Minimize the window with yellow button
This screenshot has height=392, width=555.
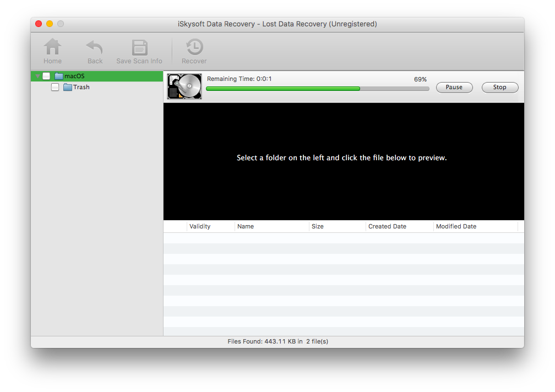click(x=50, y=24)
